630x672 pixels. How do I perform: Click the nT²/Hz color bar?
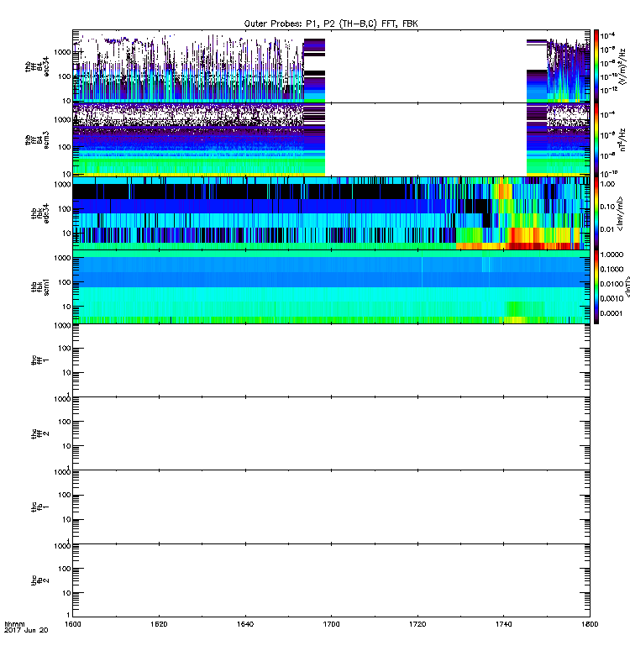pos(596,139)
